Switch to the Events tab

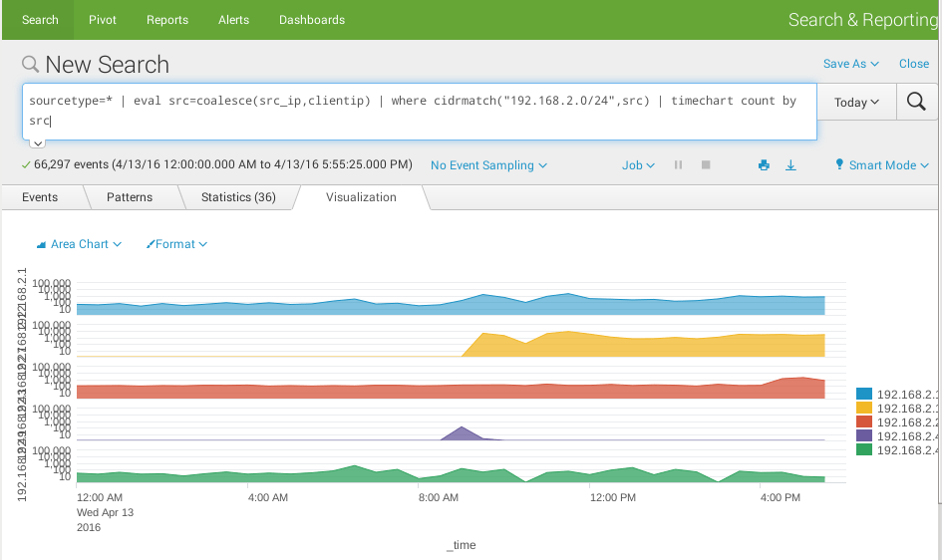(x=40, y=197)
